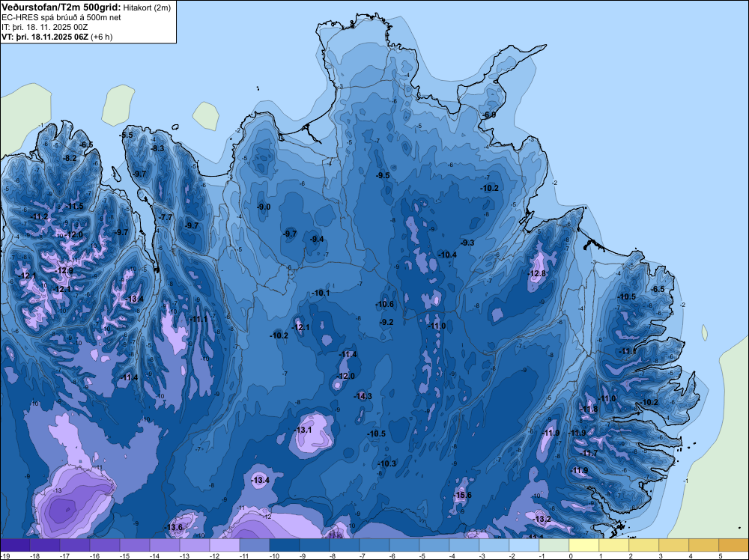749x560 pixels.
Task: Click the initial time 'IT: þri. 18. 11. 2025 00Z'
Action: click(x=45, y=27)
